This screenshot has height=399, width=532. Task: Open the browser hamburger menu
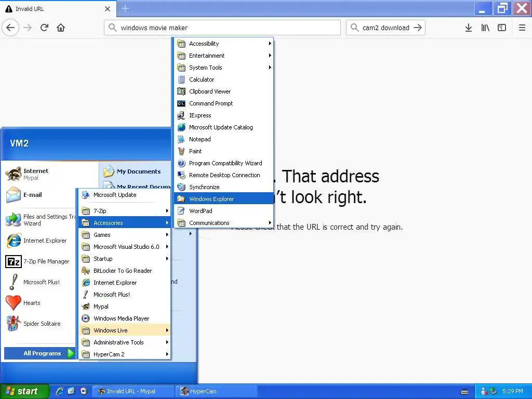[522, 28]
